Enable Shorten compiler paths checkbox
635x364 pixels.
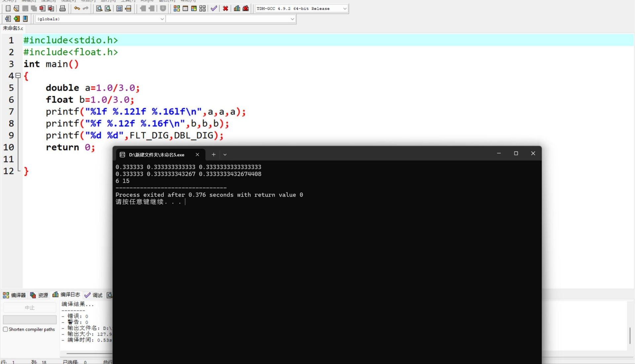pos(5,329)
